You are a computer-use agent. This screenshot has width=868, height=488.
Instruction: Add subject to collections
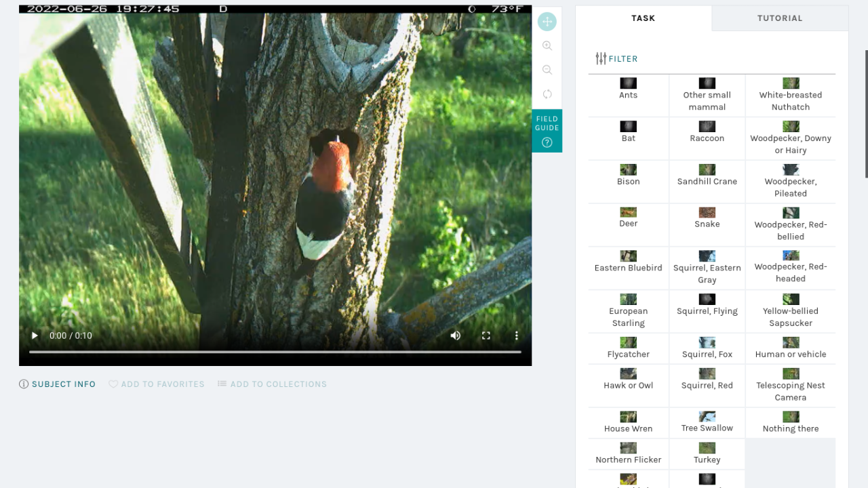click(272, 384)
